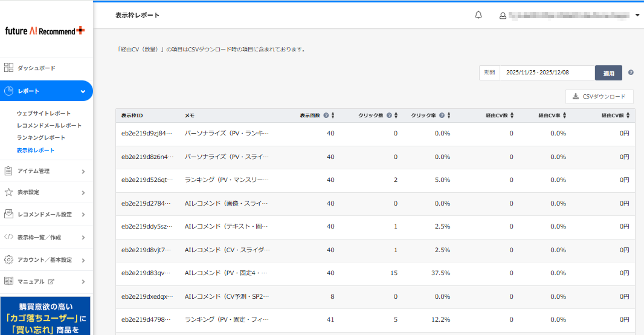Click the eb2e219d8z6n4 row ID
The height and width of the screenshot is (335, 644).
tap(147, 157)
